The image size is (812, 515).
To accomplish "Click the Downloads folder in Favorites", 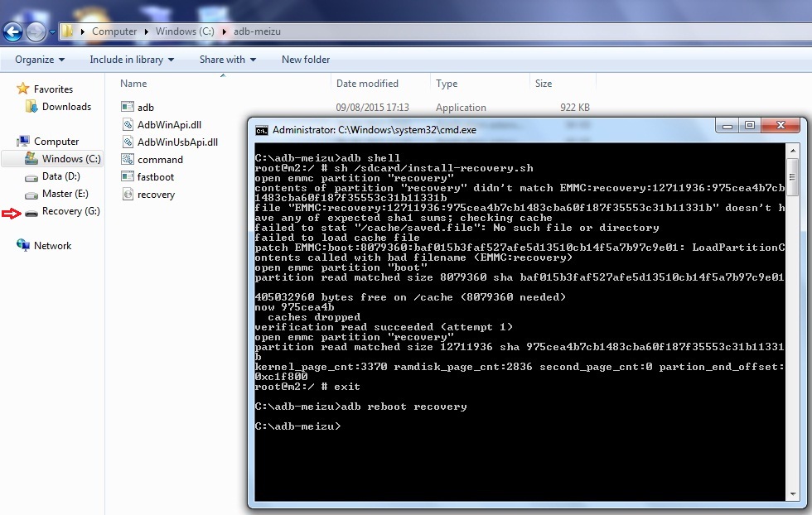I will point(68,106).
